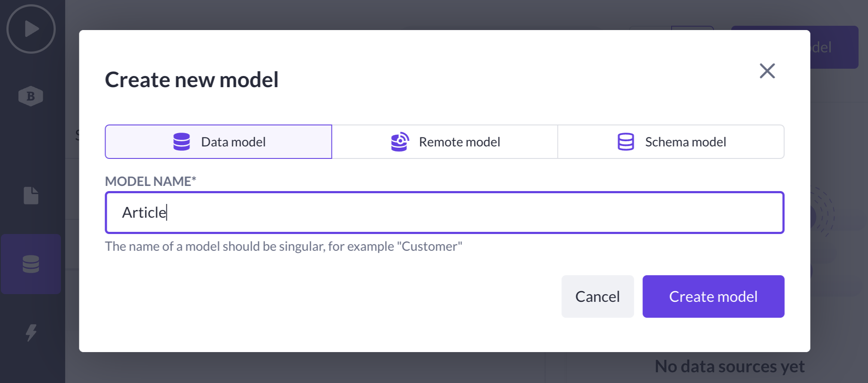Click the singular-name hint text below the field
The height and width of the screenshot is (383, 868).
[x=283, y=246]
